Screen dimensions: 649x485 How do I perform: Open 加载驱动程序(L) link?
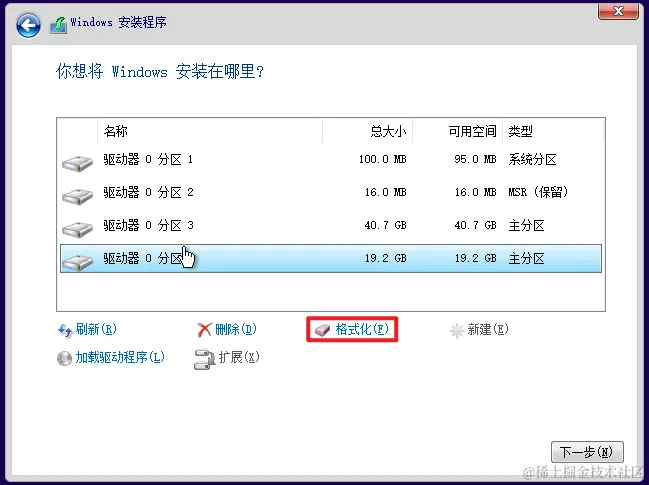click(x=120, y=357)
